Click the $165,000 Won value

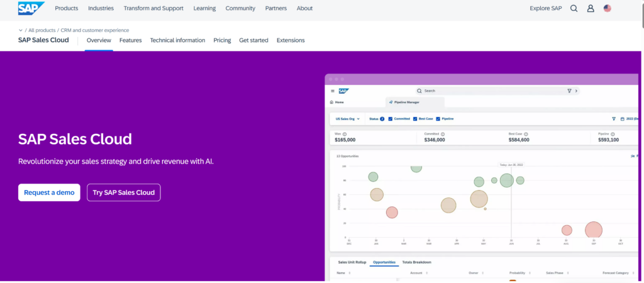click(x=345, y=140)
